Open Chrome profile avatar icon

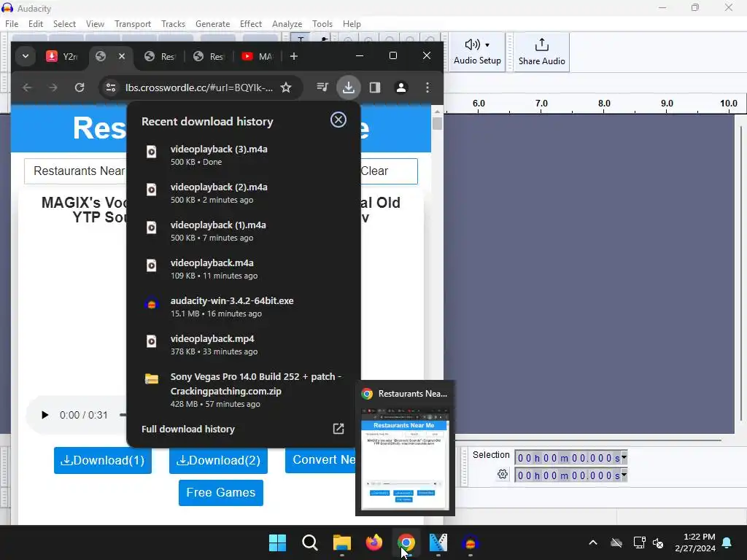pyautogui.click(x=401, y=87)
